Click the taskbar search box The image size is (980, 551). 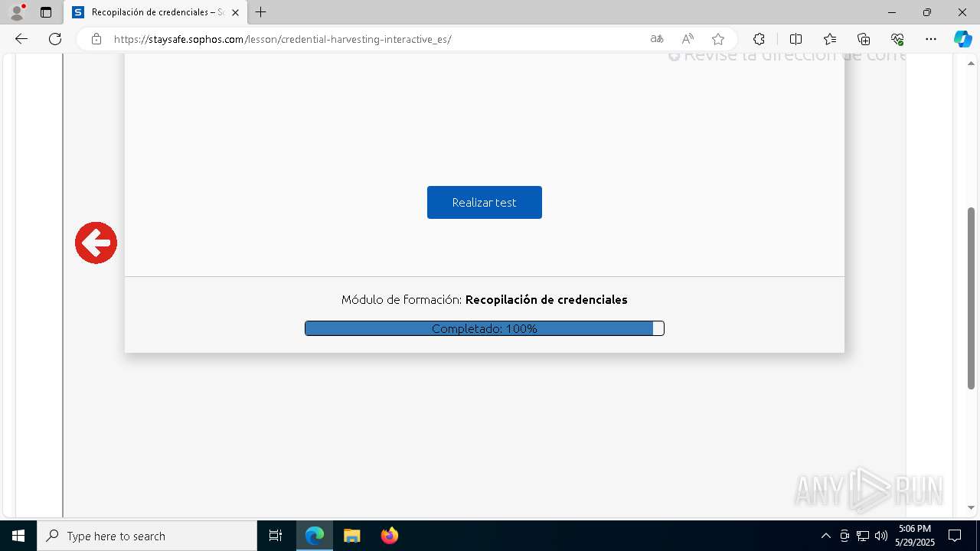click(x=147, y=536)
